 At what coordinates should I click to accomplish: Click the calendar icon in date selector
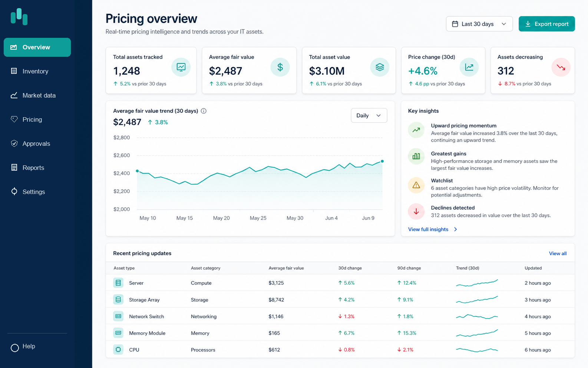(x=455, y=24)
